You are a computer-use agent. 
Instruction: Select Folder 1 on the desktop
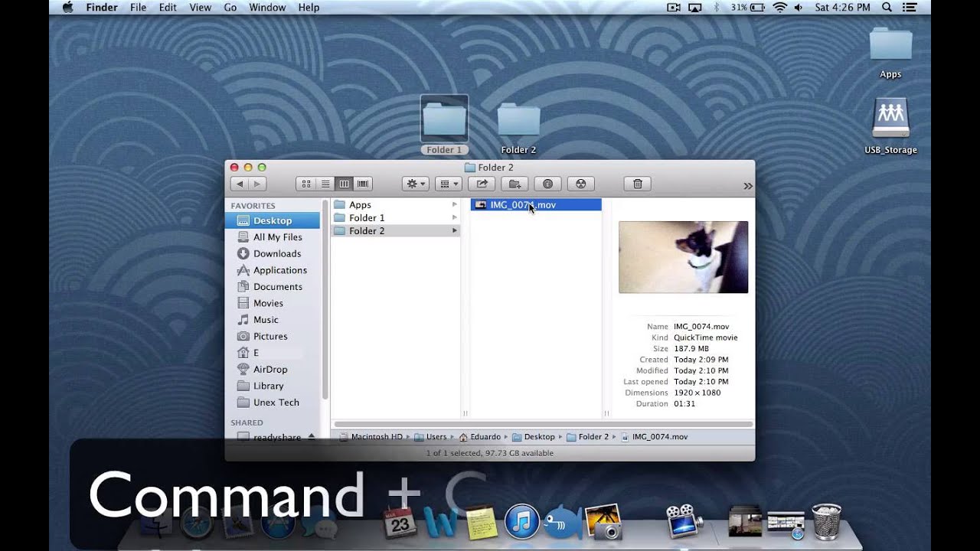(x=444, y=125)
